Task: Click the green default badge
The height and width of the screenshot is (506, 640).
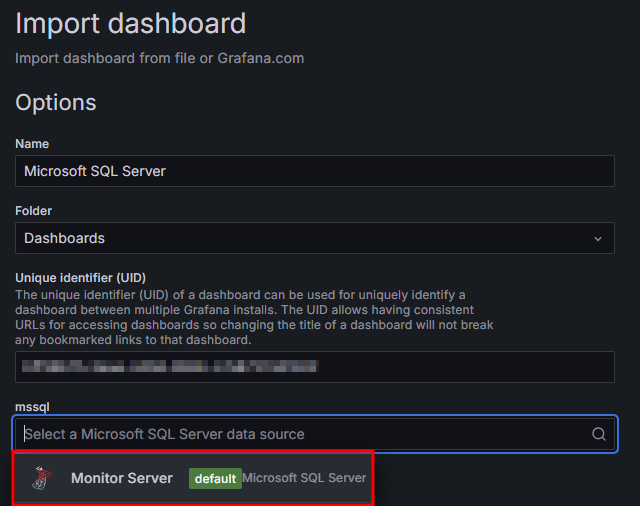Action: pos(215,478)
